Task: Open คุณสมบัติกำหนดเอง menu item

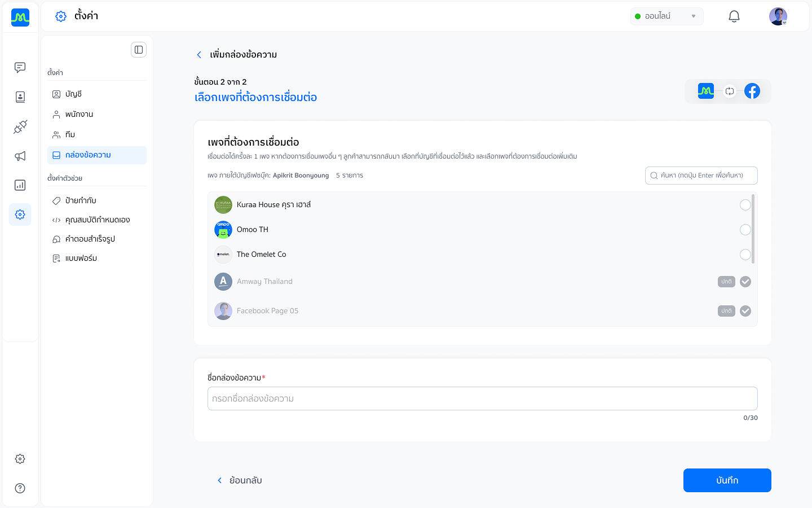Action: (x=97, y=220)
